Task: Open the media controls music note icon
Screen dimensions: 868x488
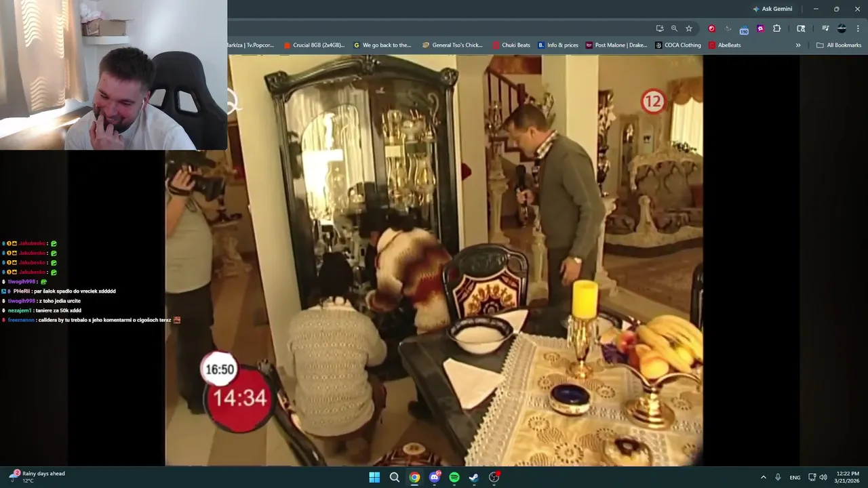Action: click(825, 28)
